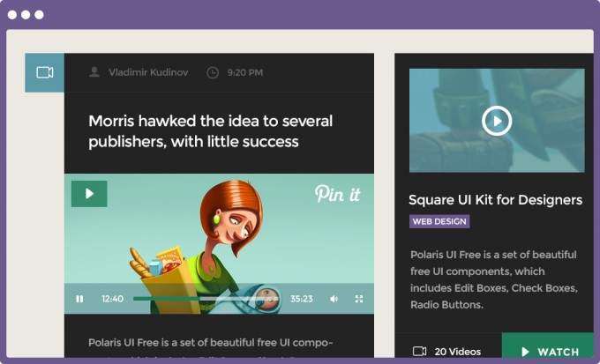Click the video camera icon in the teal square

coord(45,72)
